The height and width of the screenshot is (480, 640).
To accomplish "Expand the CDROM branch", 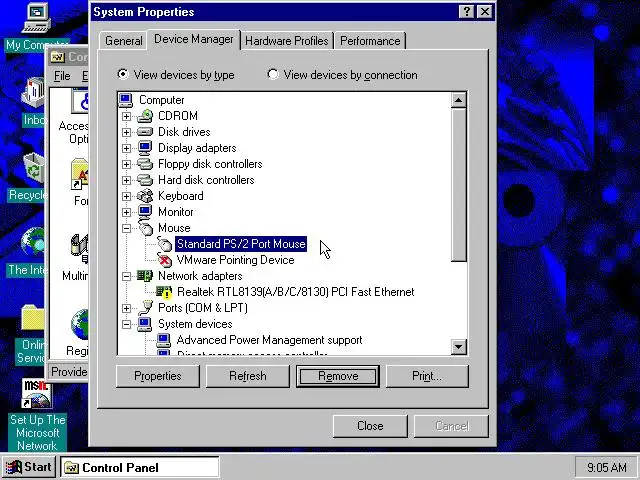I will coord(127,116).
